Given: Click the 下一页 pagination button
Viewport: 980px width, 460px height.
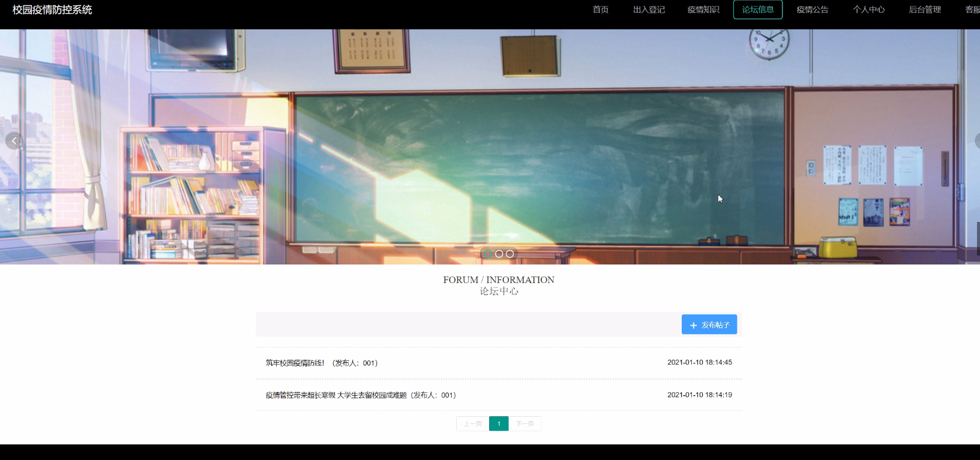Looking at the screenshot, I should (525, 423).
